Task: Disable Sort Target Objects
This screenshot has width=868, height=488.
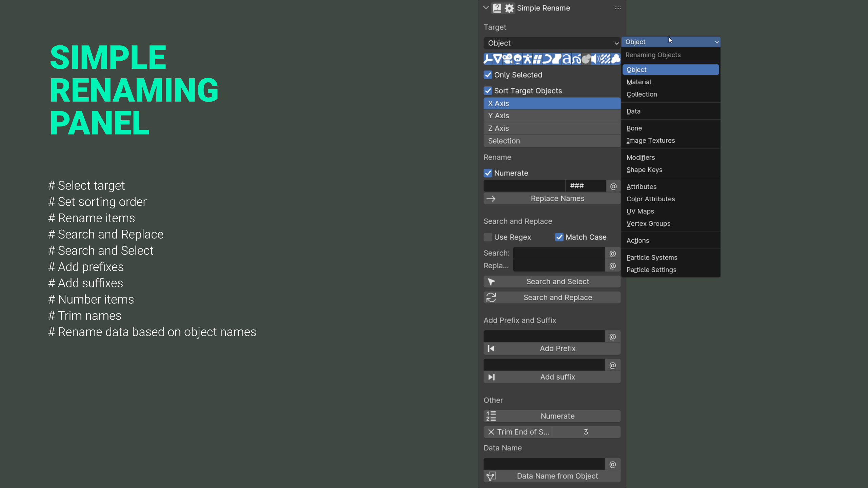Action: click(x=488, y=90)
